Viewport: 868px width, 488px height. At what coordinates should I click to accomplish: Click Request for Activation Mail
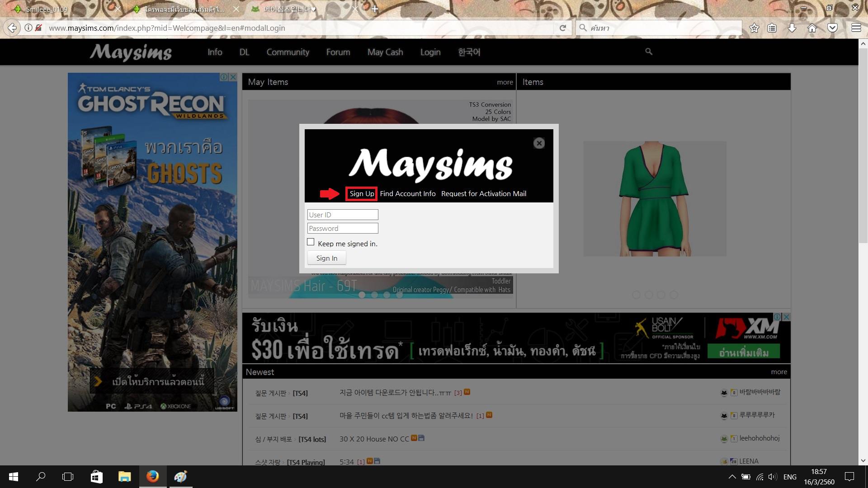pos(484,193)
